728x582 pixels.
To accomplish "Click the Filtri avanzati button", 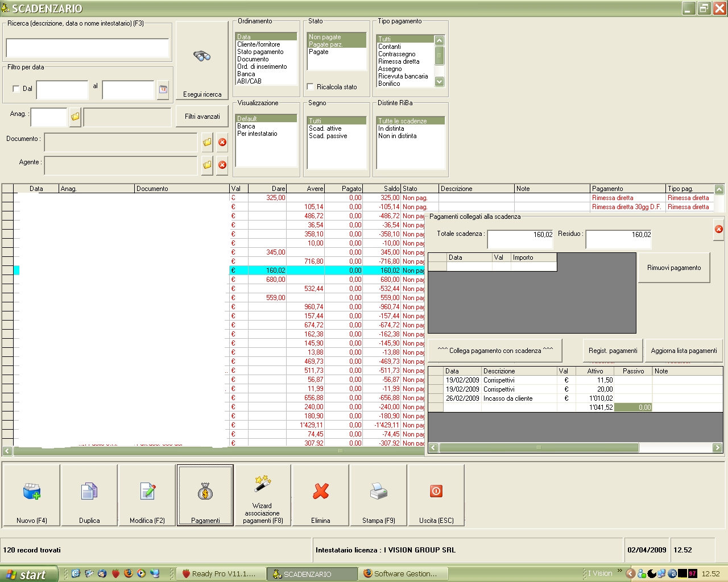I will coord(202,117).
